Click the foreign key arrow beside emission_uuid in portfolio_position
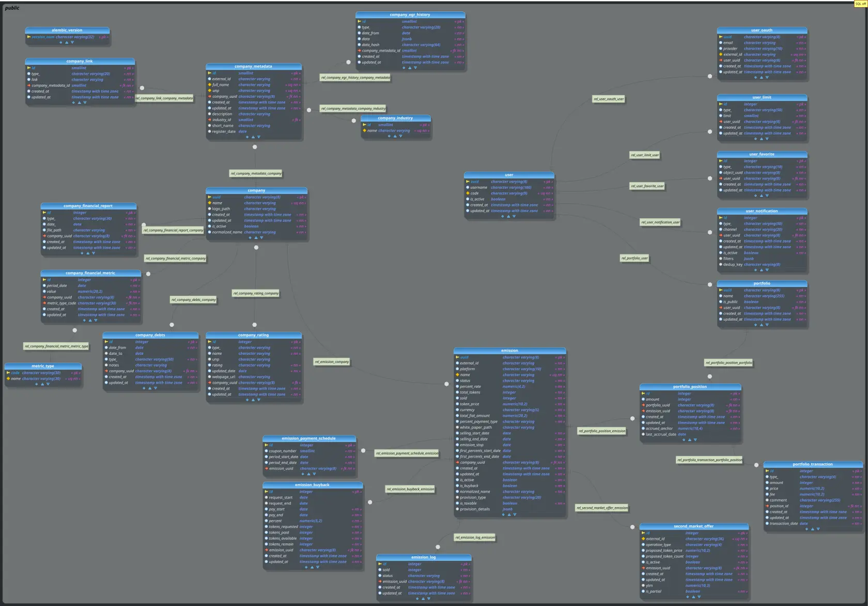868x606 pixels. point(643,411)
